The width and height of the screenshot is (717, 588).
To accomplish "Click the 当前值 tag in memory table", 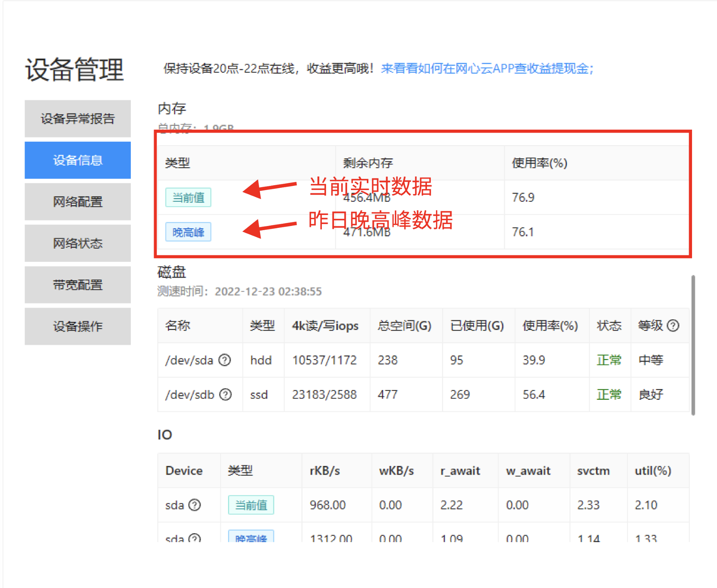I will pos(188,197).
